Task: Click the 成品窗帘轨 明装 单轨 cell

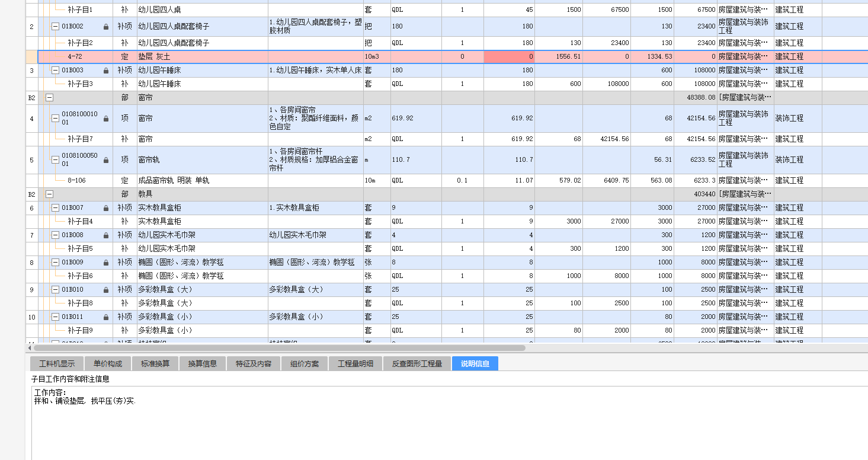Action: click(x=203, y=181)
